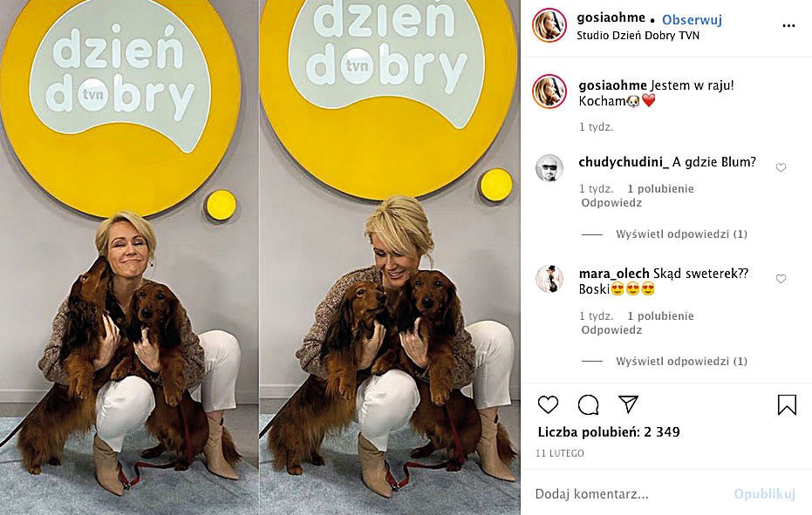Click the Dodaj komentarz input field
This screenshot has width=812, height=515.
[x=629, y=494]
